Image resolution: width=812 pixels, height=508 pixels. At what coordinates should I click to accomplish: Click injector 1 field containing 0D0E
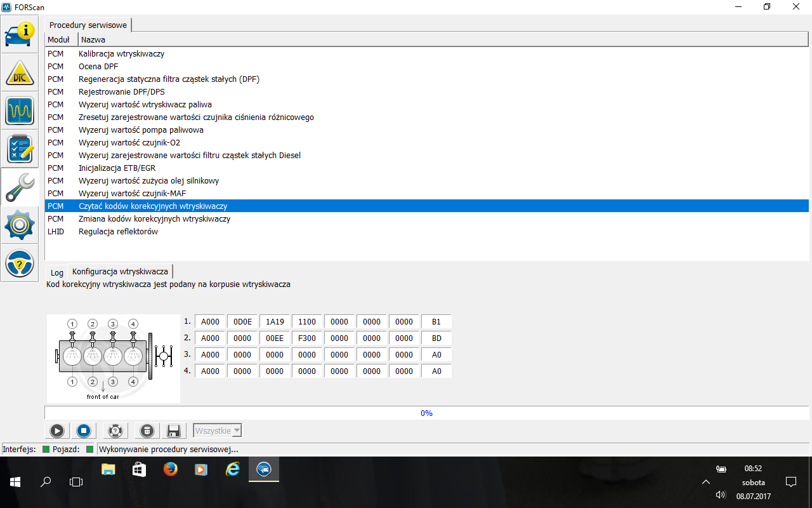[242, 322]
